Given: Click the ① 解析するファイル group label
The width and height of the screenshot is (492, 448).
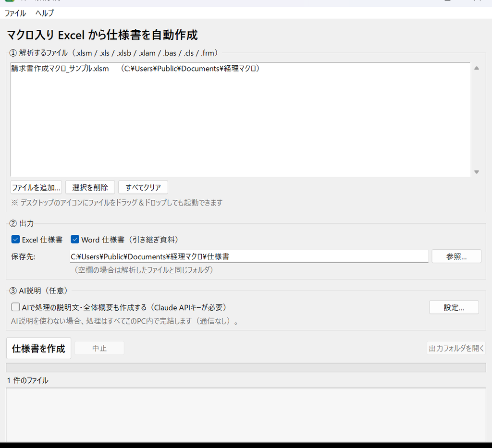Looking at the screenshot, I should (x=115, y=53).
